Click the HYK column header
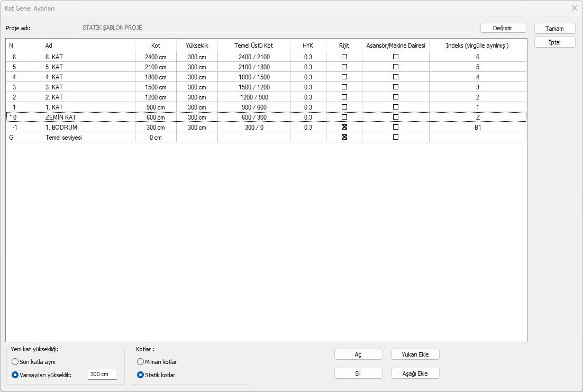 308,45
